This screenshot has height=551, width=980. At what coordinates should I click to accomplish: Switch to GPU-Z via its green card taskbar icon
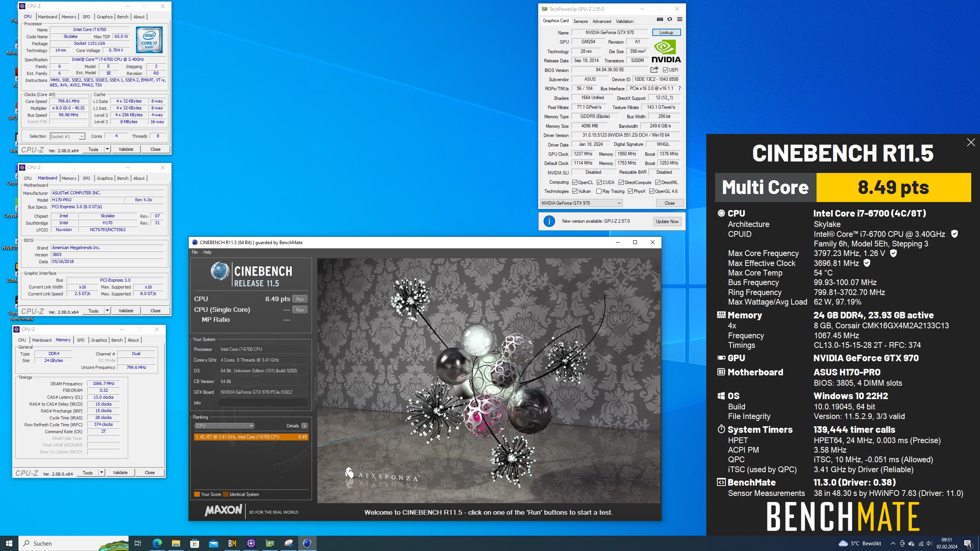269,543
